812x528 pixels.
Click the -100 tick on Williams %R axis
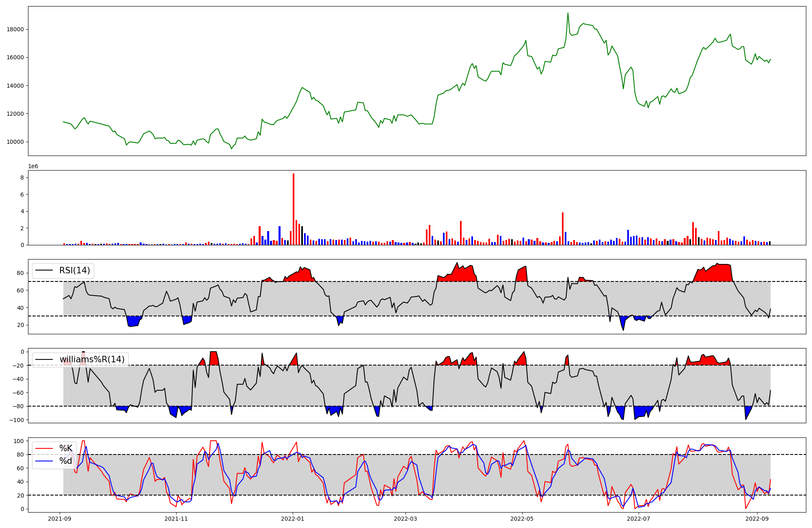(15, 420)
